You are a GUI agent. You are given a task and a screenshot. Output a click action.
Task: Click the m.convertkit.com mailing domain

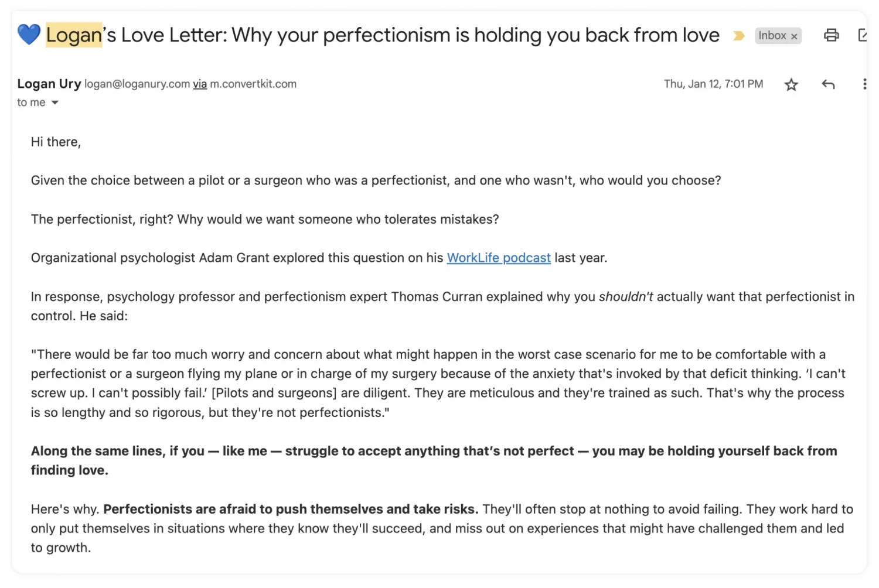click(x=253, y=84)
